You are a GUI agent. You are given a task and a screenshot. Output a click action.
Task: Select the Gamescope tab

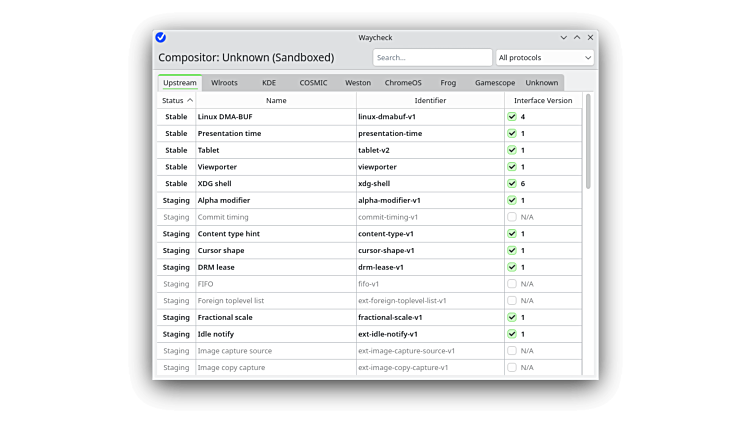tap(495, 83)
